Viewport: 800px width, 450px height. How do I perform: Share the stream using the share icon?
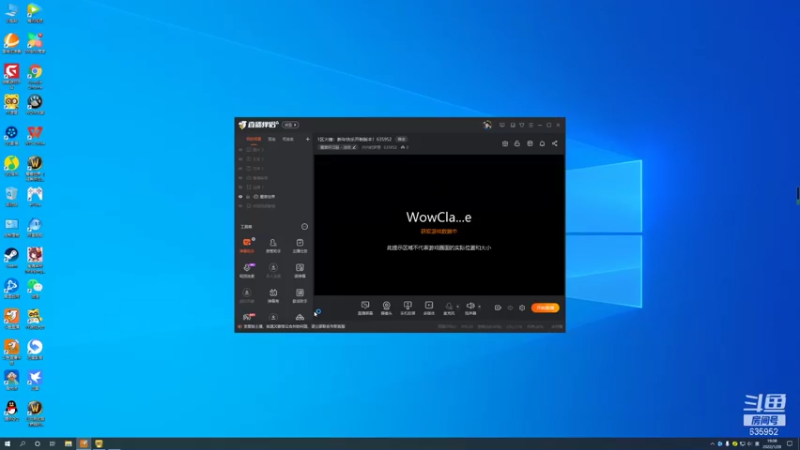(x=555, y=143)
